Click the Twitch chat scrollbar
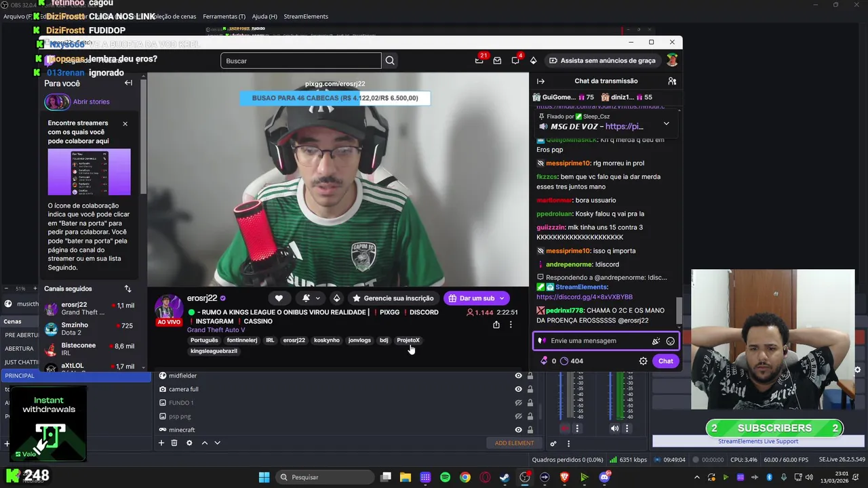 pyautogui.click(x=679, y=311)
